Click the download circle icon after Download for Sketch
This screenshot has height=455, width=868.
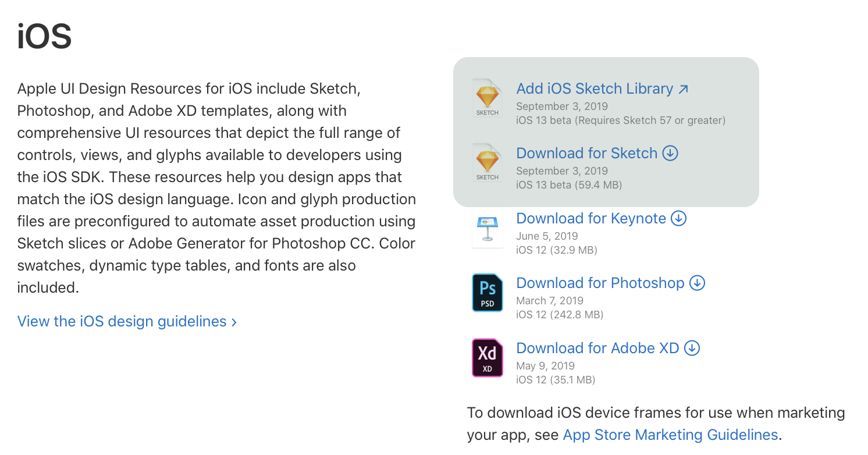point(671,153)
